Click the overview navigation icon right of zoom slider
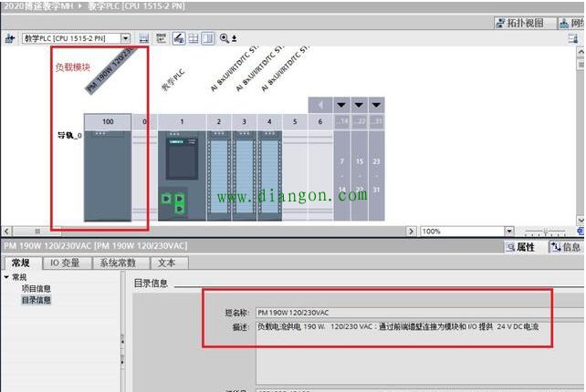586x392 pixels. [581, 232]
